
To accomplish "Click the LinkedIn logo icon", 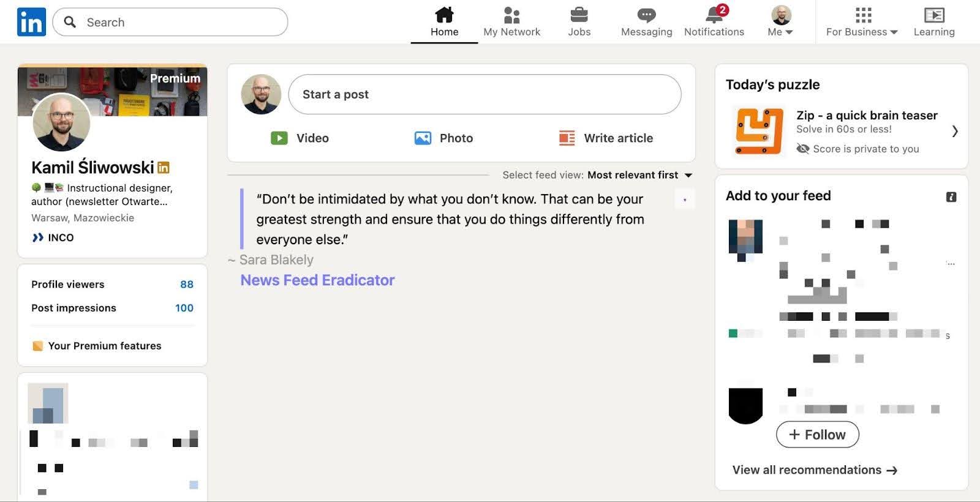I will pyautogui.click(x=31, y=22).
